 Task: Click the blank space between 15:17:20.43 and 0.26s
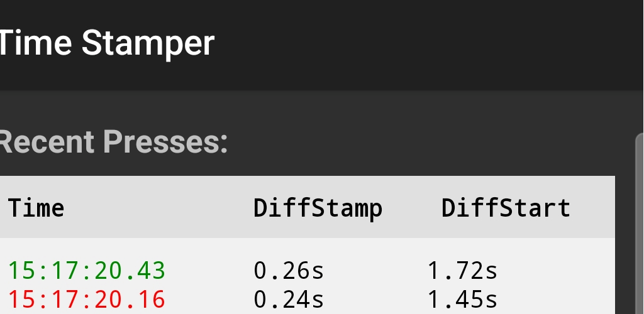click(209, 271)
